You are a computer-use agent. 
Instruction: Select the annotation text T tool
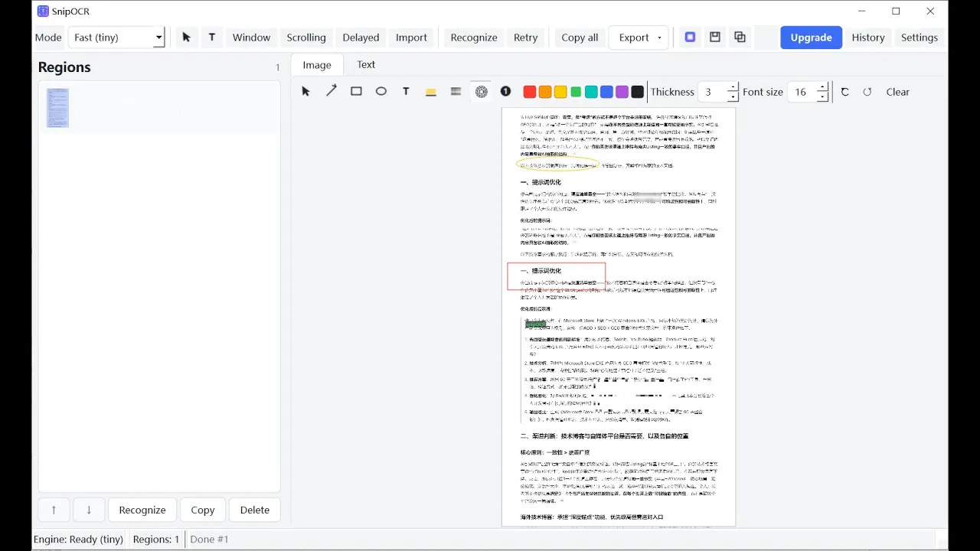click(406, 92)
